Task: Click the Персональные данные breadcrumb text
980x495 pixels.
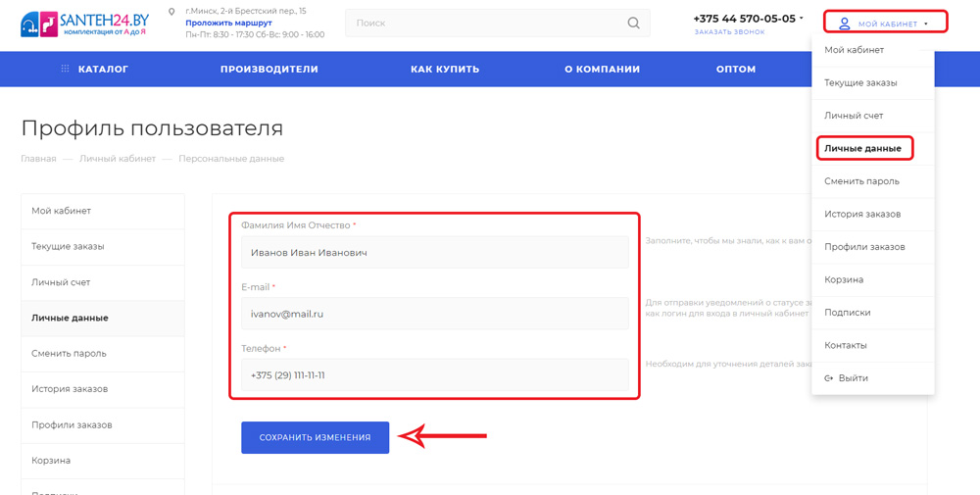Action: [x=231, y=159]
